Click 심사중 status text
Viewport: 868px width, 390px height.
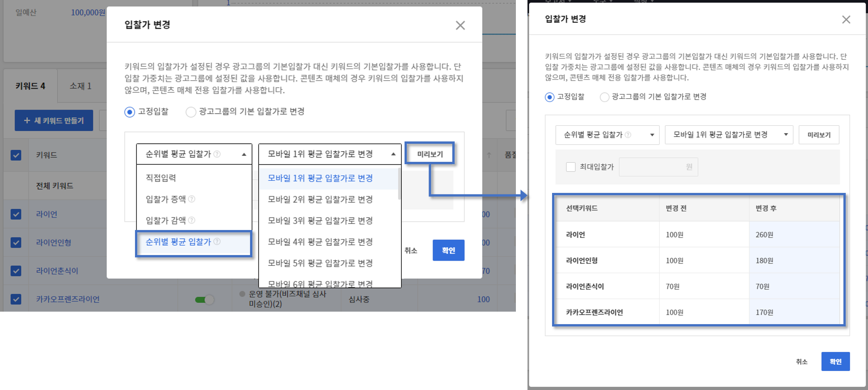pyautogui.click(x=359, y=300)
